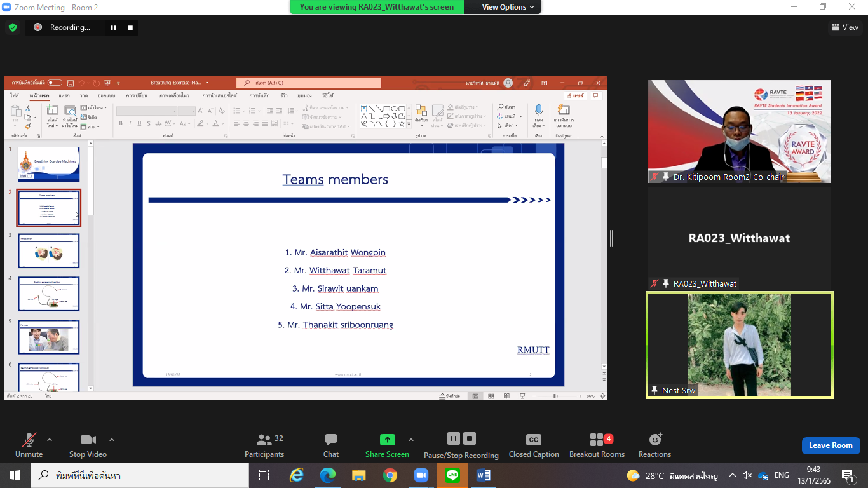The width and height of the screenshot is (868, 488).
Task: Open the Zoom Chat panel
Action: pos(330,440)
